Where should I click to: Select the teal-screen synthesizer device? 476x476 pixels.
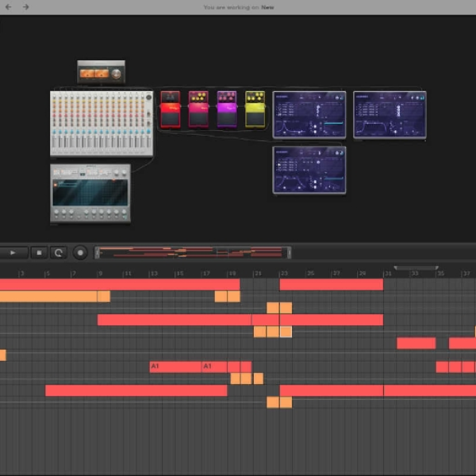tap(90, 193)
